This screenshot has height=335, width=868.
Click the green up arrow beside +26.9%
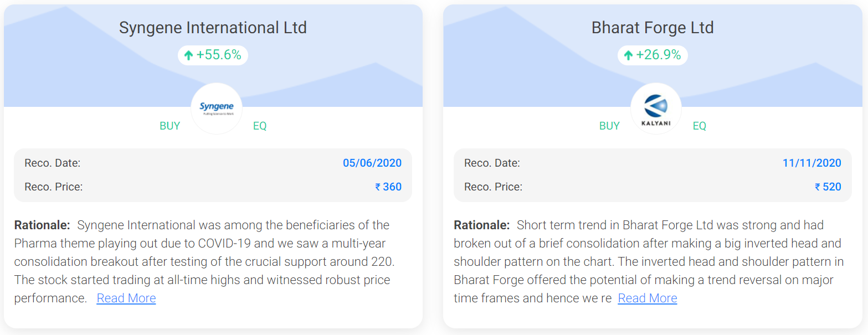628,55
